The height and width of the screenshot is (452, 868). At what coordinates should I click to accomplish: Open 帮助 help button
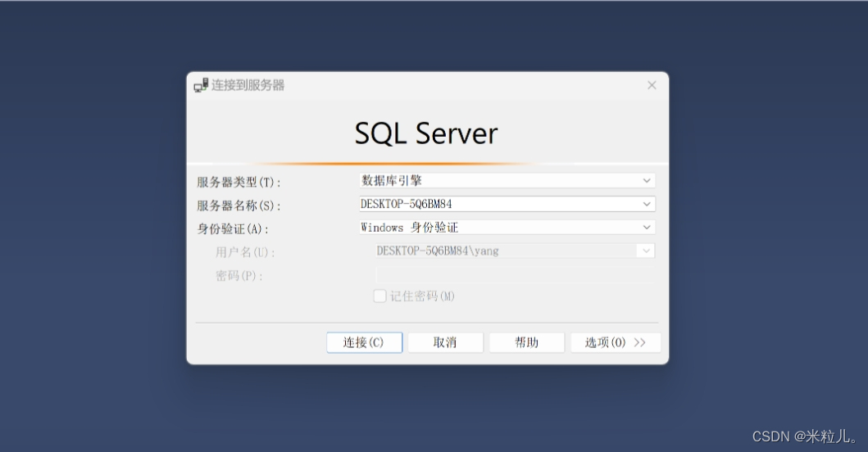coord(526,342)
